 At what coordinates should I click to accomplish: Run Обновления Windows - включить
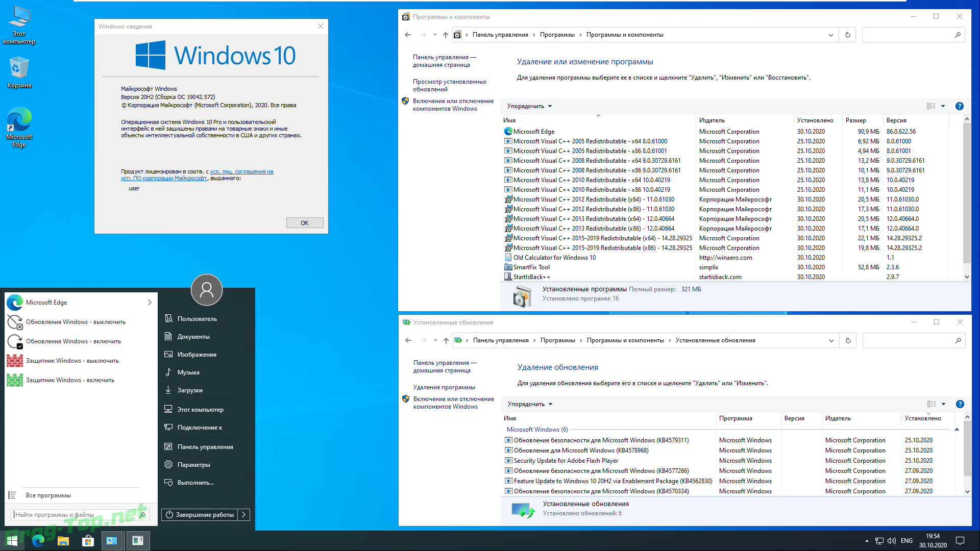[x=81, y=341]
